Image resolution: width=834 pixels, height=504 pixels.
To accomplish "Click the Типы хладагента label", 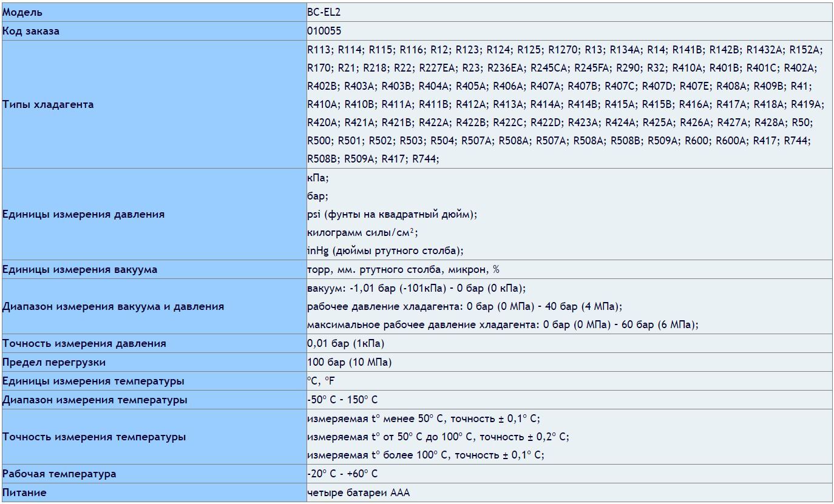I will click(x=48, y=104).
